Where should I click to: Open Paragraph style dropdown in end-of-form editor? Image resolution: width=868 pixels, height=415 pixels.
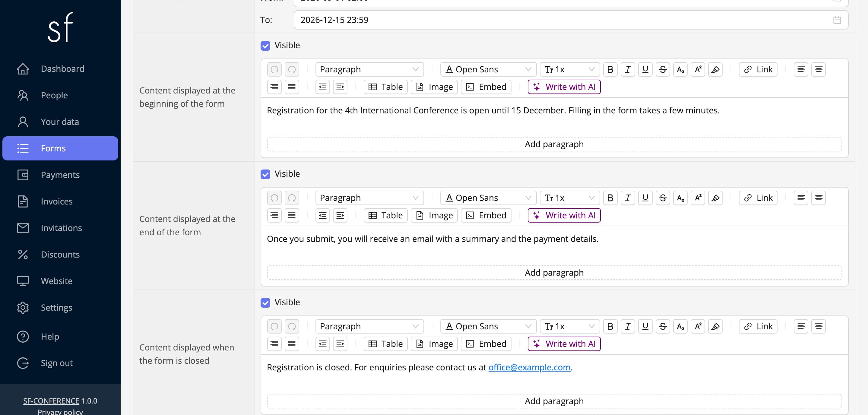(370, 198)
